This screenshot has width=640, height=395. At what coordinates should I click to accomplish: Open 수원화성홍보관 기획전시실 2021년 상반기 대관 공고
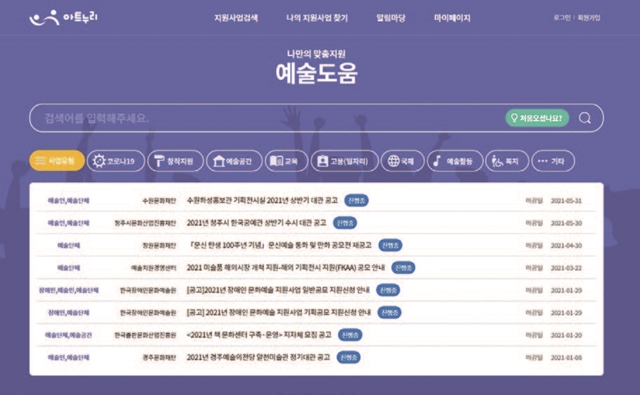[x=262, y=200]
